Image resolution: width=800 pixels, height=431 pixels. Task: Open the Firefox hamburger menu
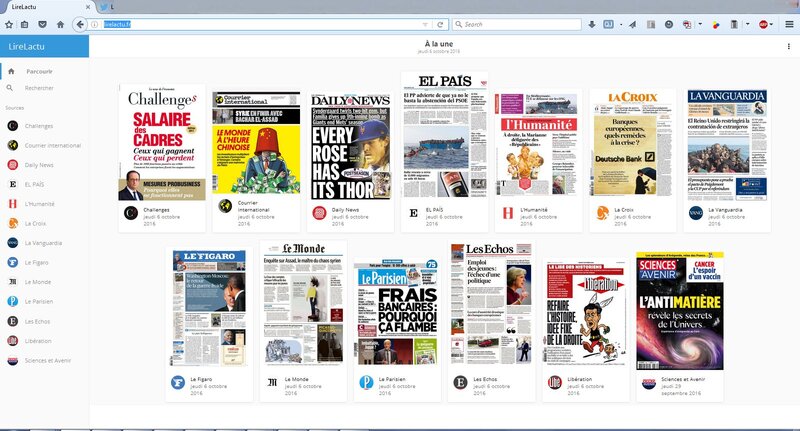(789, 24)
